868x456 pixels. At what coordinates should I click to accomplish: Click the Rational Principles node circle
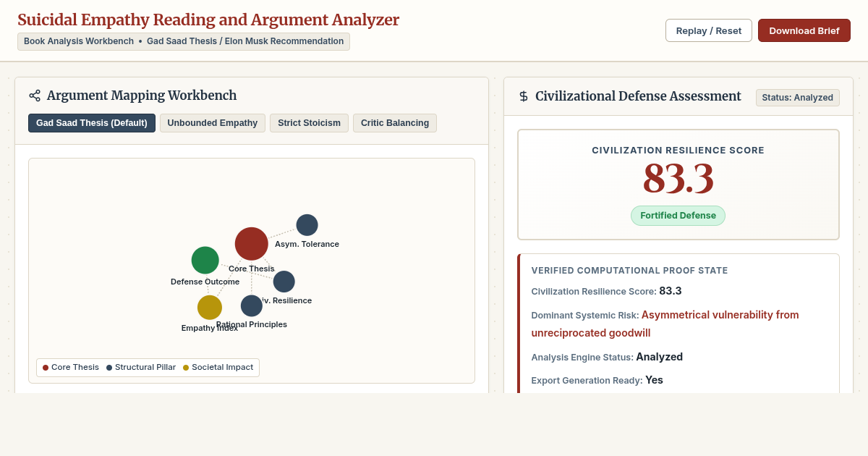(x=252, y=306)
